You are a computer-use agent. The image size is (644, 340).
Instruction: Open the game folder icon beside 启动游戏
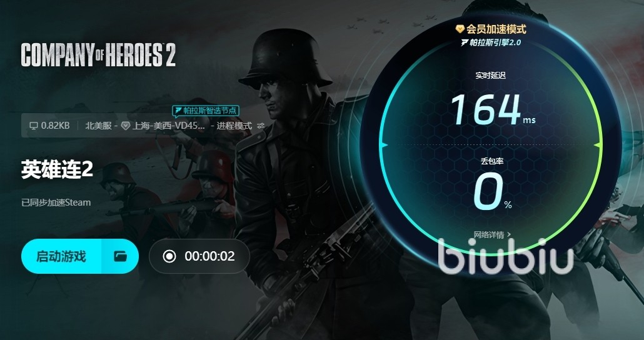tap(120, 256)
